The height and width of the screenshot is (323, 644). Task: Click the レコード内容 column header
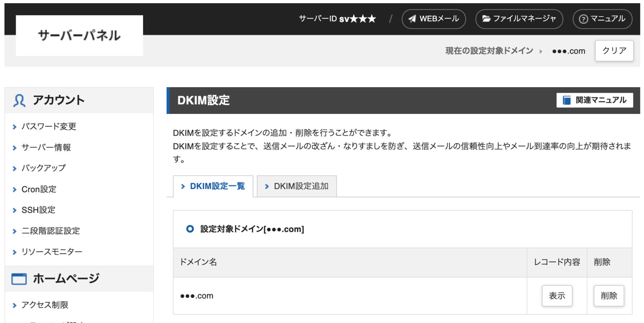pyautogui.click(x=557, y=262)
